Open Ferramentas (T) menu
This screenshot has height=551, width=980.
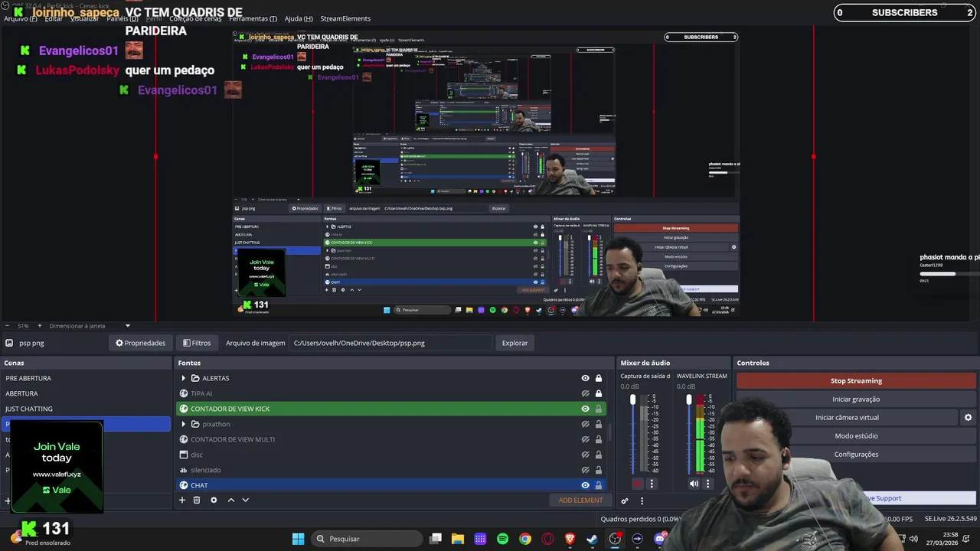click(x=253, y=18)
